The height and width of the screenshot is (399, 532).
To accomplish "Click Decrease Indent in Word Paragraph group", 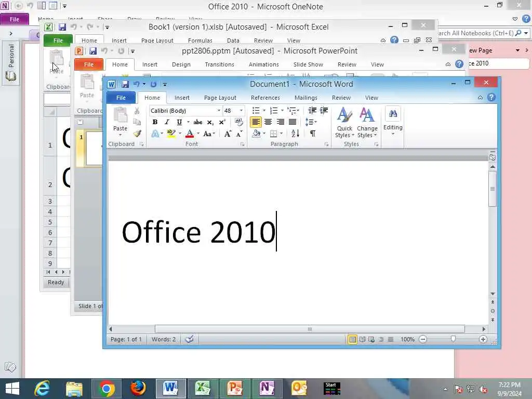I will pos(312,110).
